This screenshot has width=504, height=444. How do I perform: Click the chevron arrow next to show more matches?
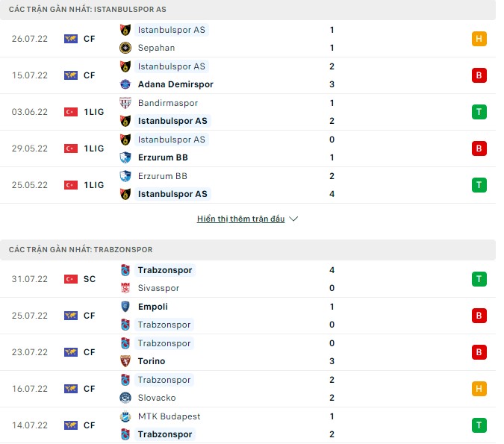tap(293, 219)
